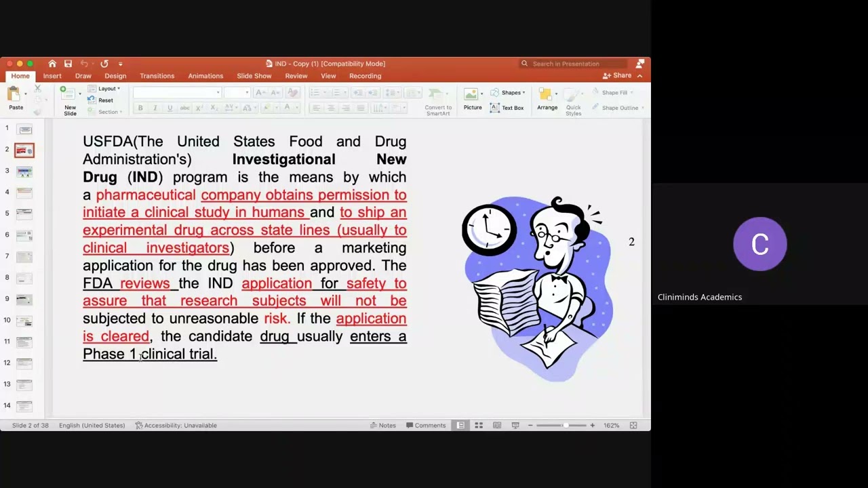The image size is (868, 488).
Task: Toggle Underline formatting
Action: click(x=170, y=108)
